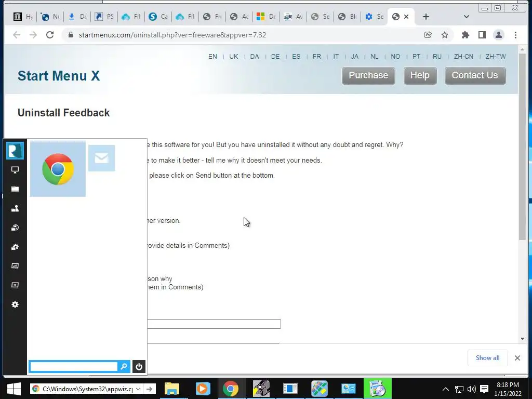Open the Action Center notifications icon
The height and width of the screenshot is (399, 532).
[484, 389]
